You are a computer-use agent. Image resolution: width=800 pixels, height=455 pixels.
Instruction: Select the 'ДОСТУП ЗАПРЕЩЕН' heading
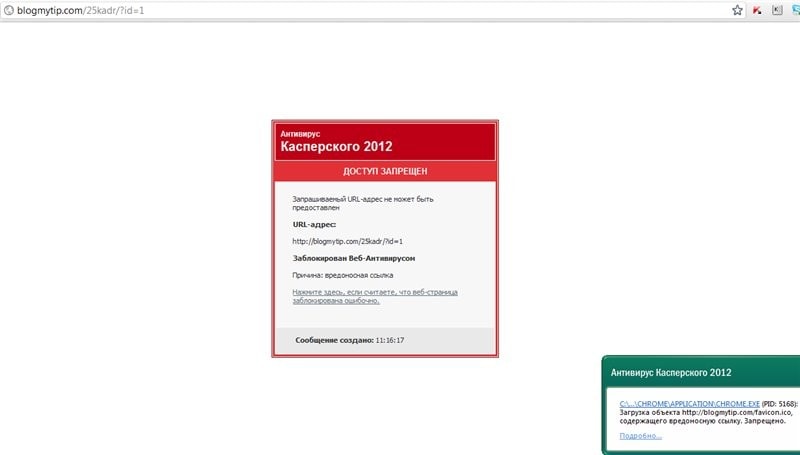point(385,171)
